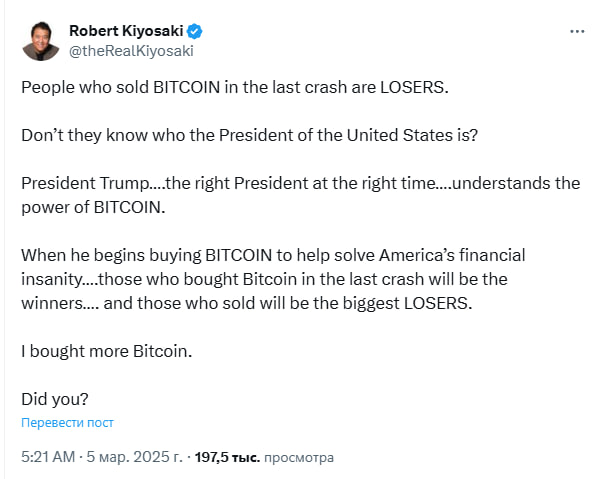The image size is (603, 479).
Task: Click Robert Kiyosaki's profile avatar
Action: pos(42,39)
